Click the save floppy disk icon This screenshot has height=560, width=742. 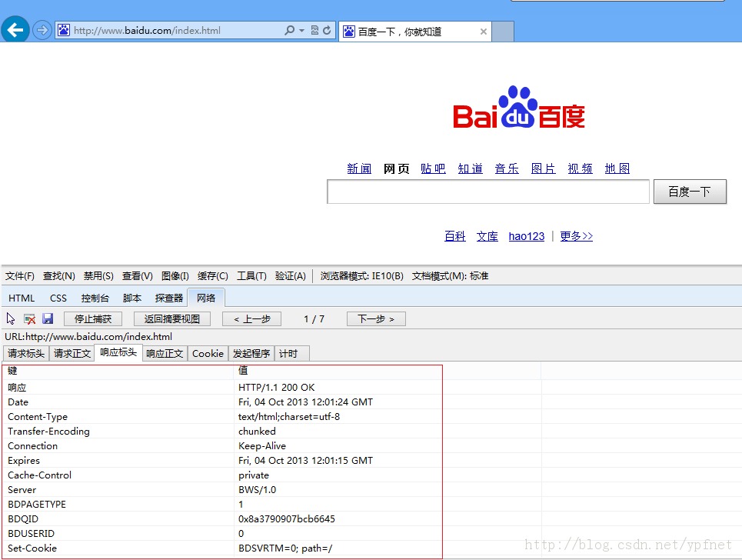[x=48, y=318]
